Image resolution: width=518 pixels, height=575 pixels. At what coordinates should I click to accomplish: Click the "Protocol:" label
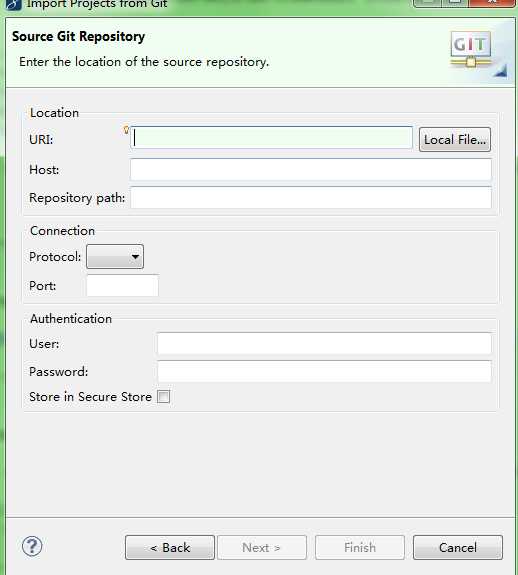(55, 257)
